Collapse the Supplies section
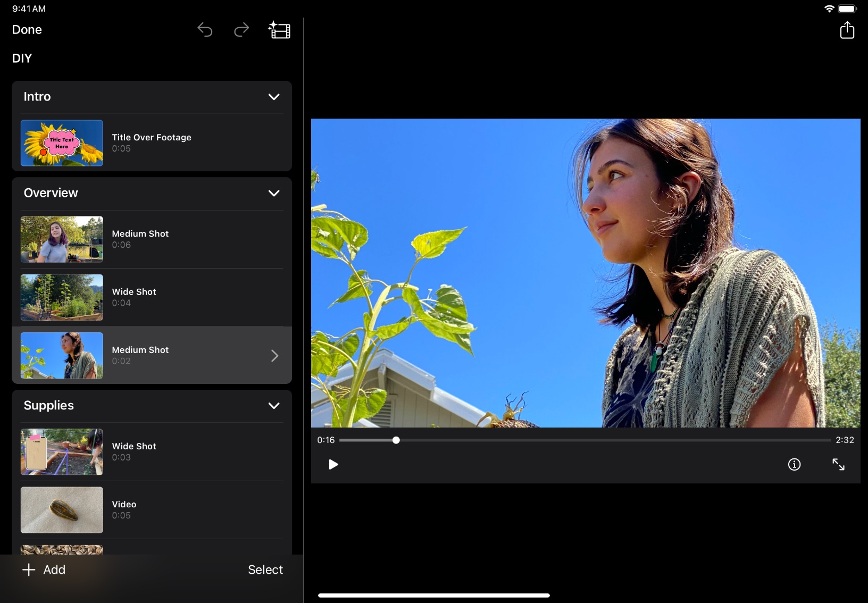 (x=274, y=406)
